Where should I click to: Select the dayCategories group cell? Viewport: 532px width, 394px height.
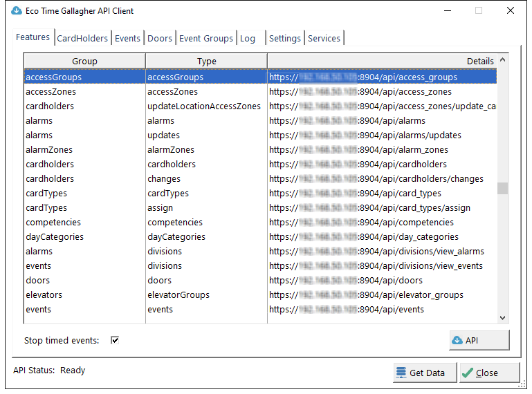(x=85, y=236)
